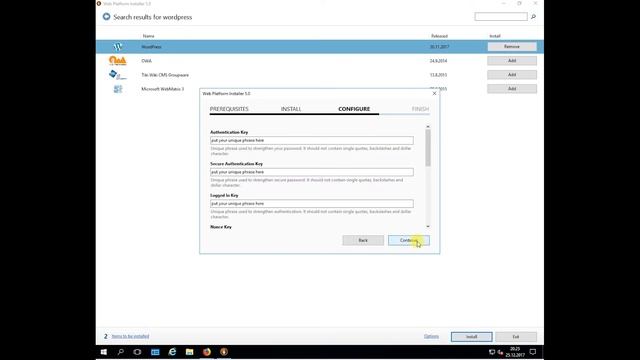The height and width of the screenshot is (360, 640).
Task: Click the taskbar clock and date
Action: (x=515, y=352)
